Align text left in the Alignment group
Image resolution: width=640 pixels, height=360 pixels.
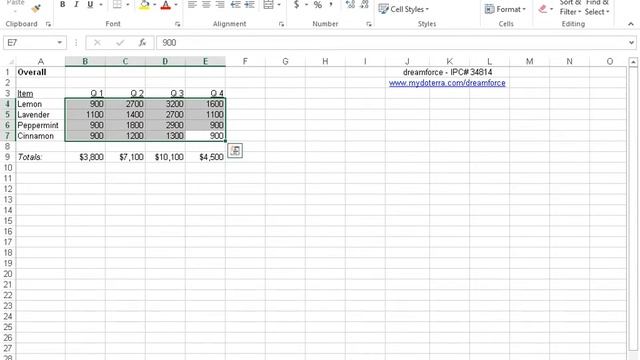click(x=192, y=4)
